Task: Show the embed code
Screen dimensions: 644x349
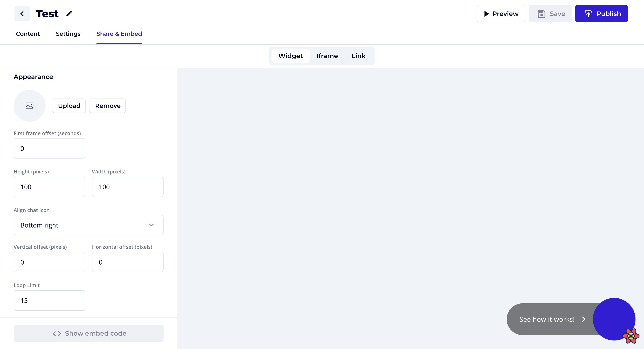Action: [x=89, y=333]
